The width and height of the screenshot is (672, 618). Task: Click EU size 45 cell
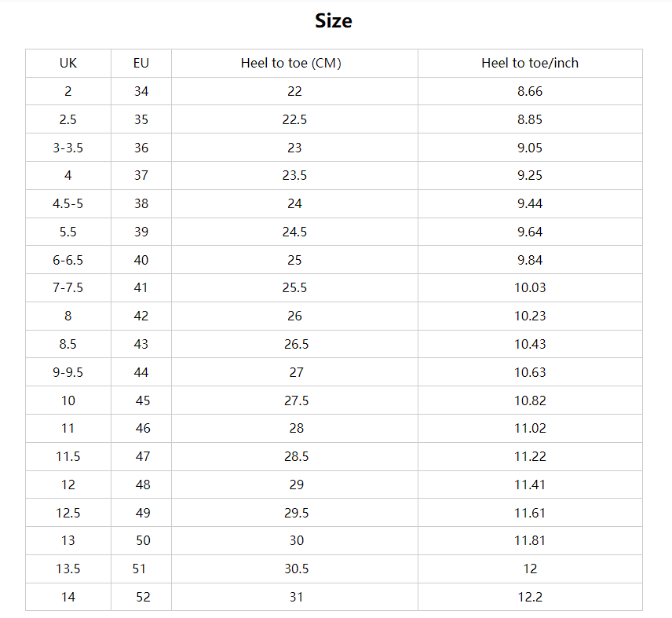[x=141, y=400]
